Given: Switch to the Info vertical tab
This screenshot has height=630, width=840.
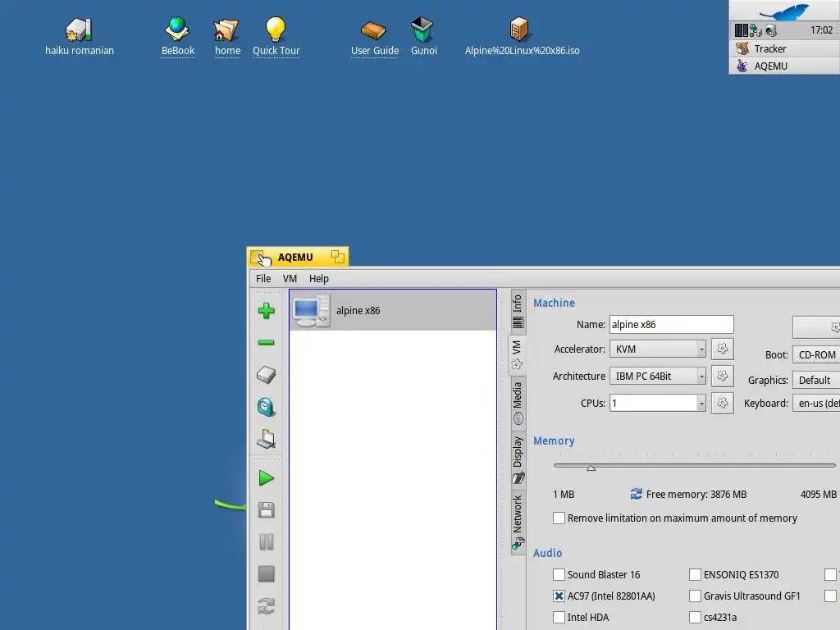Looking at the screenshot, I should 518,311.
